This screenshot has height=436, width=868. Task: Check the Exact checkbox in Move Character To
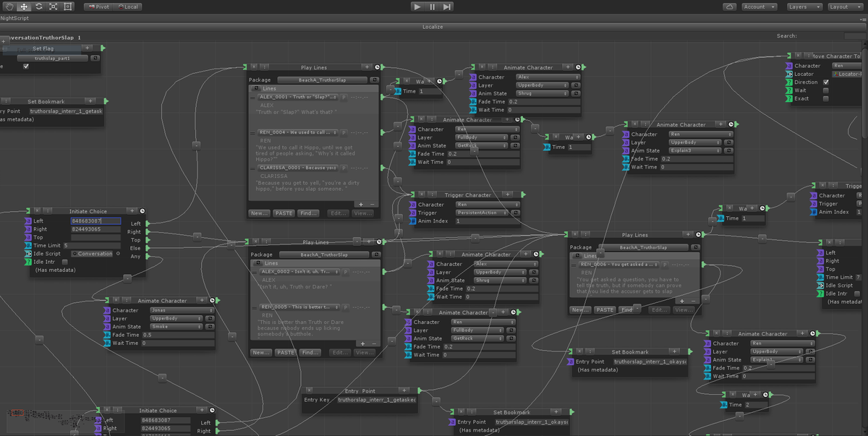point(825,98)
